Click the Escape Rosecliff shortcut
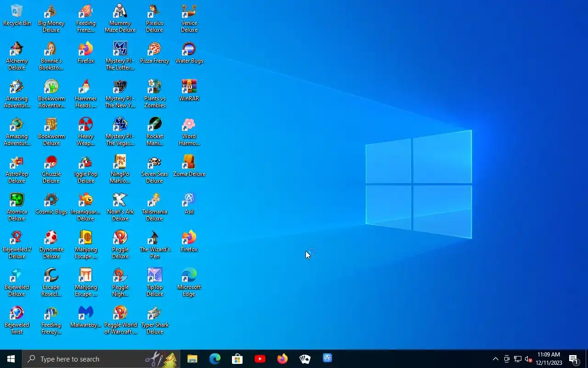 pos(51,282)
